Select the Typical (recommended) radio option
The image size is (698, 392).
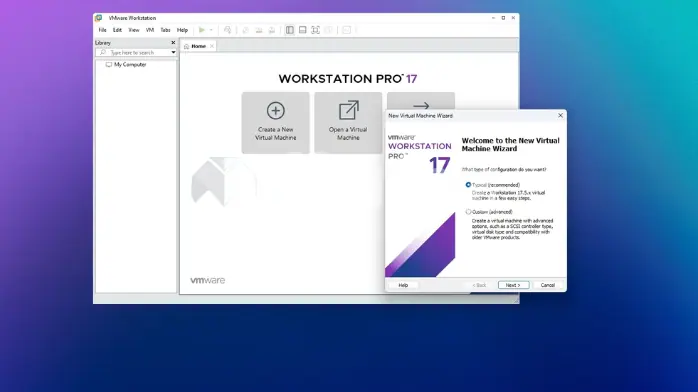[x=468, y=185]
